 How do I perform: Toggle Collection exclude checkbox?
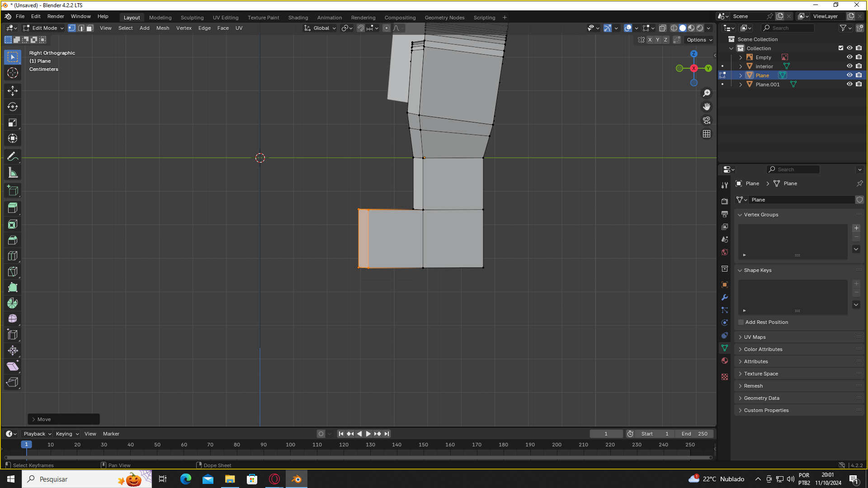(841, 48)
